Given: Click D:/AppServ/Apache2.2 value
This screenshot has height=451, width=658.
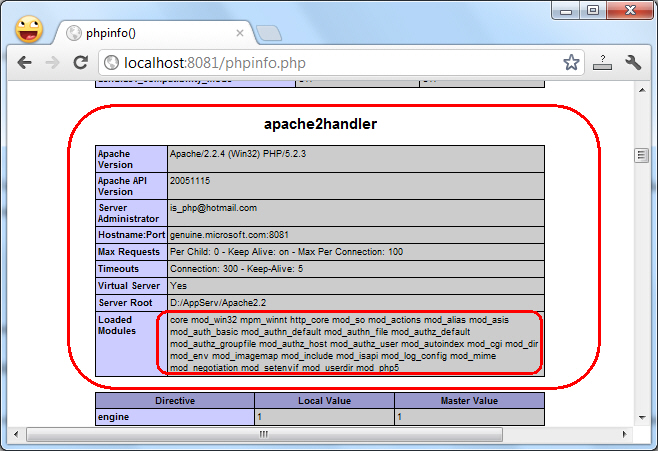Looking at the screenshot, I should click(x=218, y=302).
